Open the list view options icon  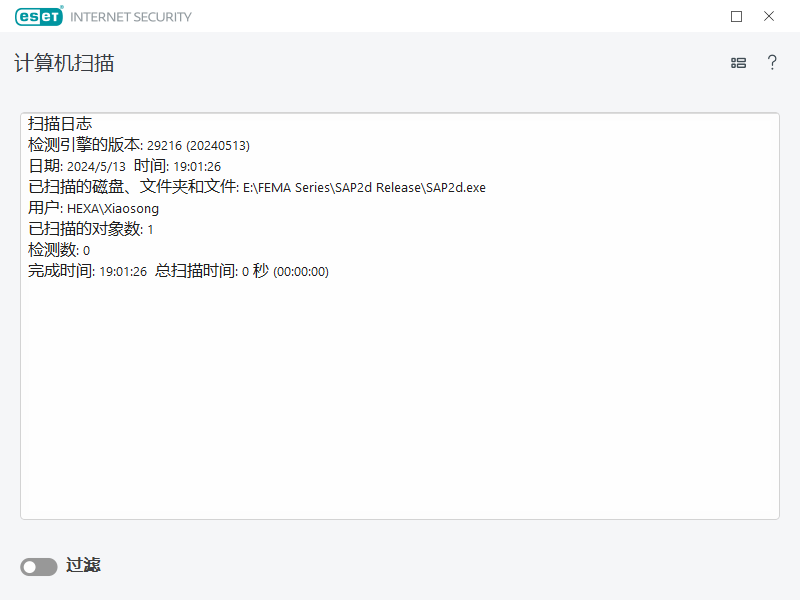[738, 63]
